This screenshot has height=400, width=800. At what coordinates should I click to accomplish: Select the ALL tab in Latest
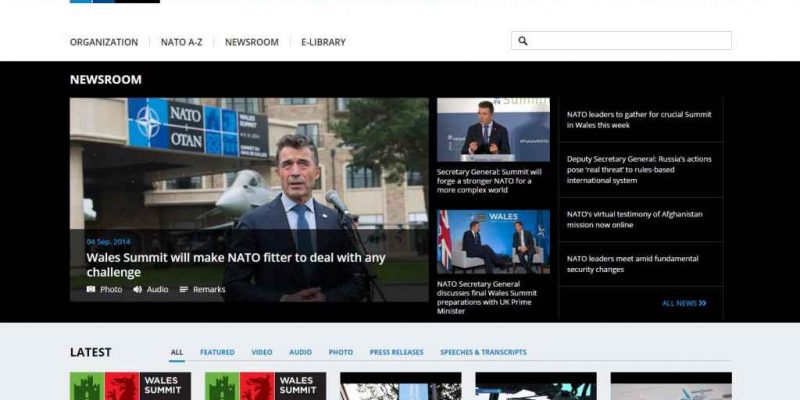pos(177,352)
